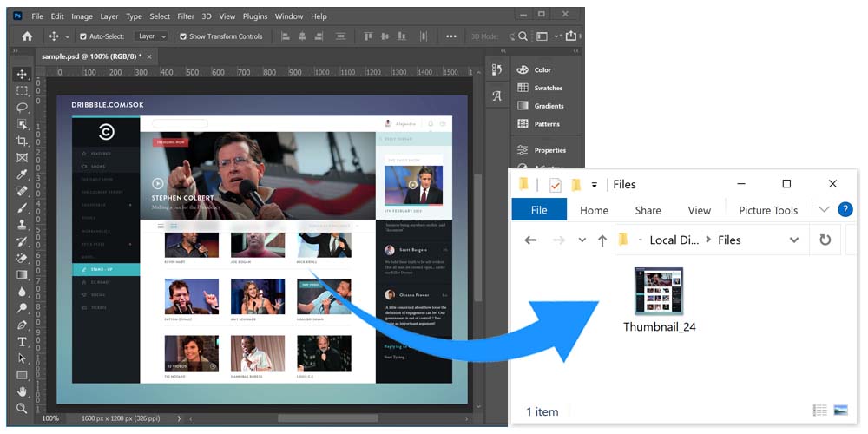
Task: Expand the File Explorer ribbon chevron
Action: (x=824, y=209)
